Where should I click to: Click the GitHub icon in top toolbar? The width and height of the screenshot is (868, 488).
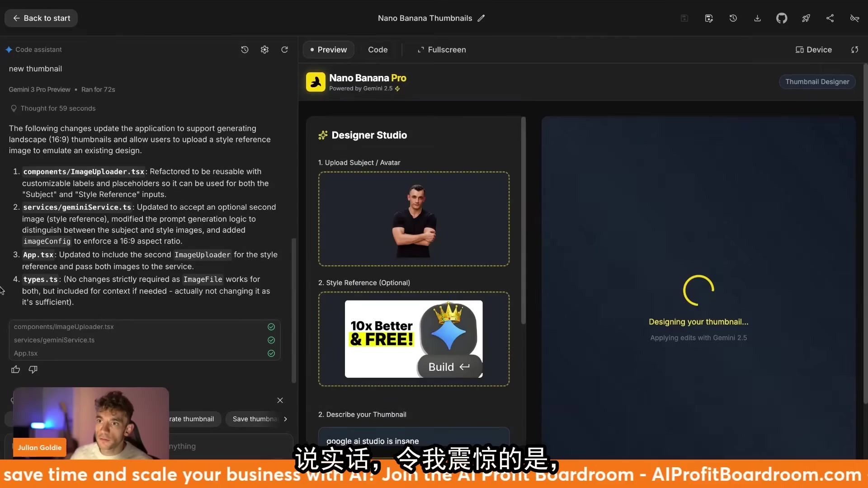pyautogui.click(x=782, y=18)
